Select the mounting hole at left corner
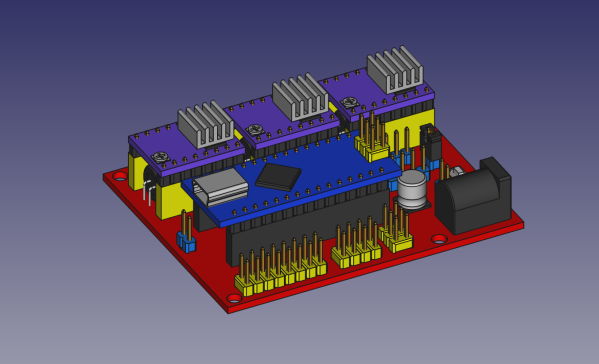Viewport: 599px width, 364px height. 120,176
